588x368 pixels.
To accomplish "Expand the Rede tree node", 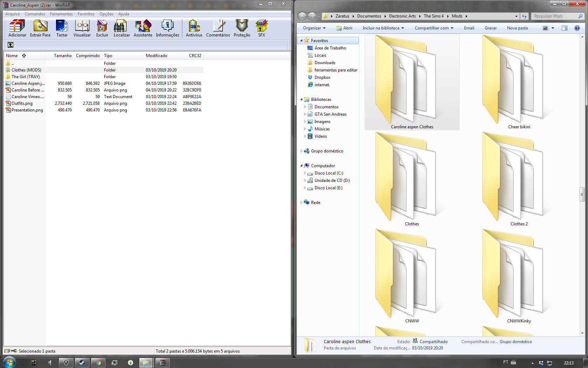I will (x=301, y=203).
